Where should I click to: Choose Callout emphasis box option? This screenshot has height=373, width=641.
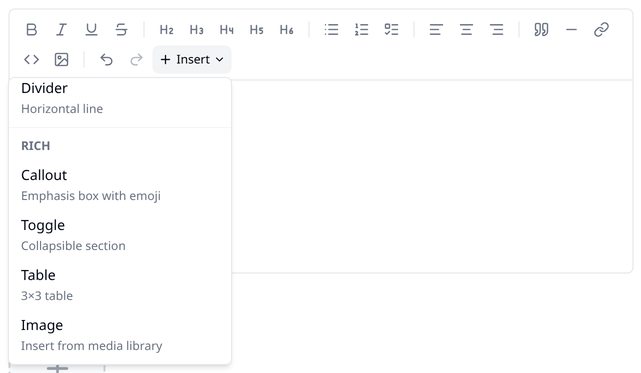(x=120, y=185)
